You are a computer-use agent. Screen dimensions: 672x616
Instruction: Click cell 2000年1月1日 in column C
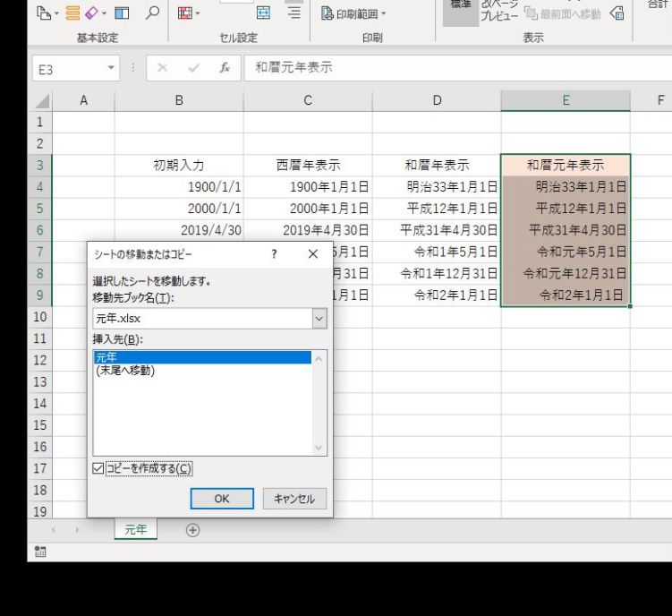[x=308, y=209]
